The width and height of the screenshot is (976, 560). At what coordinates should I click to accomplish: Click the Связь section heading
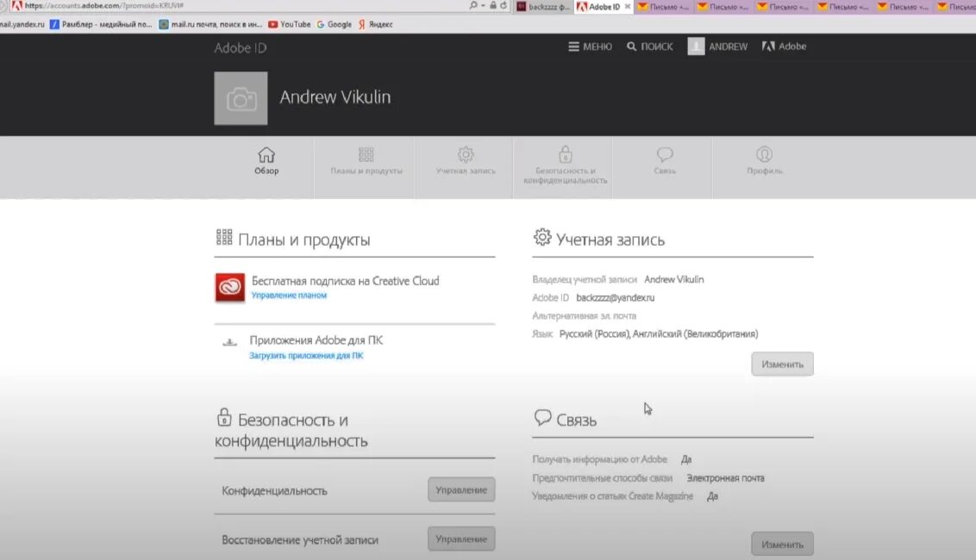tap(577, 420)
